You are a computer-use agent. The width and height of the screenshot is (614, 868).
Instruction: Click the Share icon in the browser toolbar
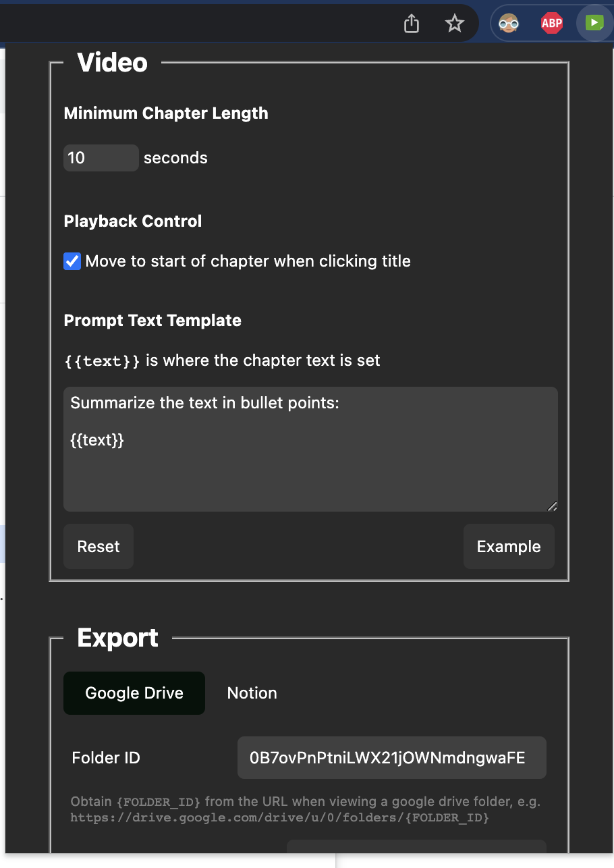[411, 22]
